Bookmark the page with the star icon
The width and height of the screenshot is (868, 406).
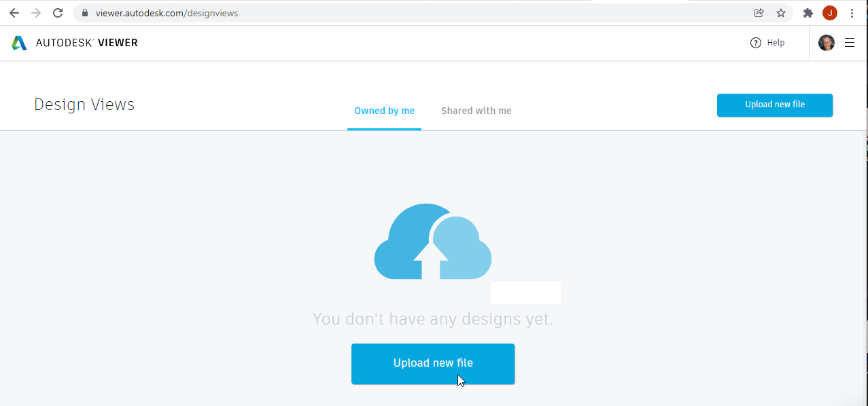[782, 12]
